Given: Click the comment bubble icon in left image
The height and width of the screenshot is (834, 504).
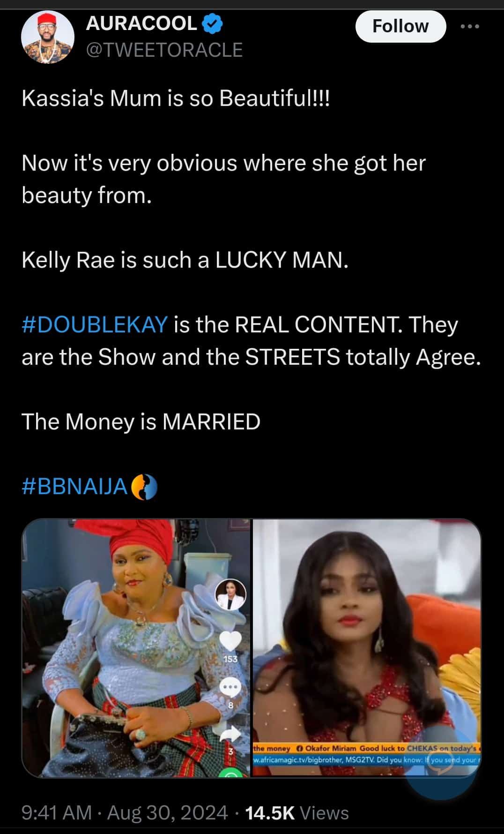Looking at the screenshot, I should (x=230, y=687).
